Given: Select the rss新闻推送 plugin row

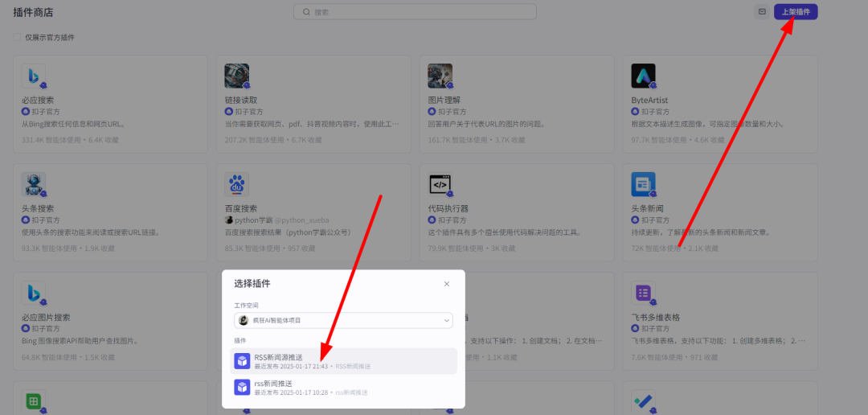Looking at the screenshot, I should 343,388.
